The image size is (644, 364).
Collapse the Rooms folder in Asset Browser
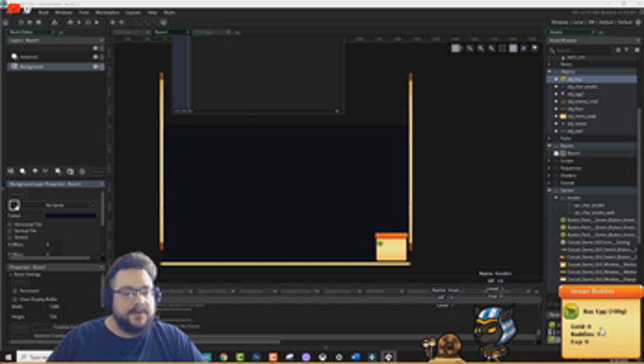click(549, 146)
